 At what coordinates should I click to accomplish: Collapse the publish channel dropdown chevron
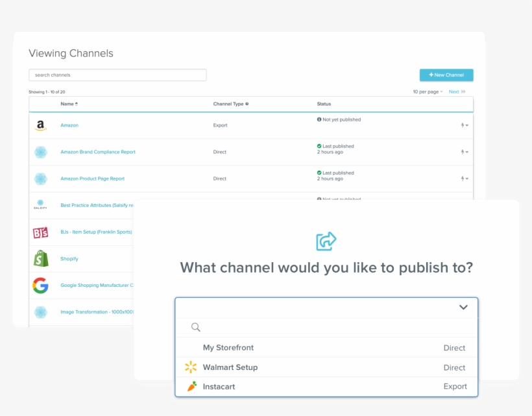(x=463, y=308)
